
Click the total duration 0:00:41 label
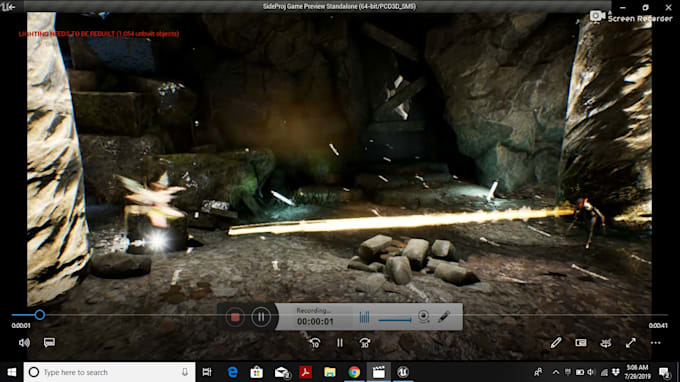[658, 326]
